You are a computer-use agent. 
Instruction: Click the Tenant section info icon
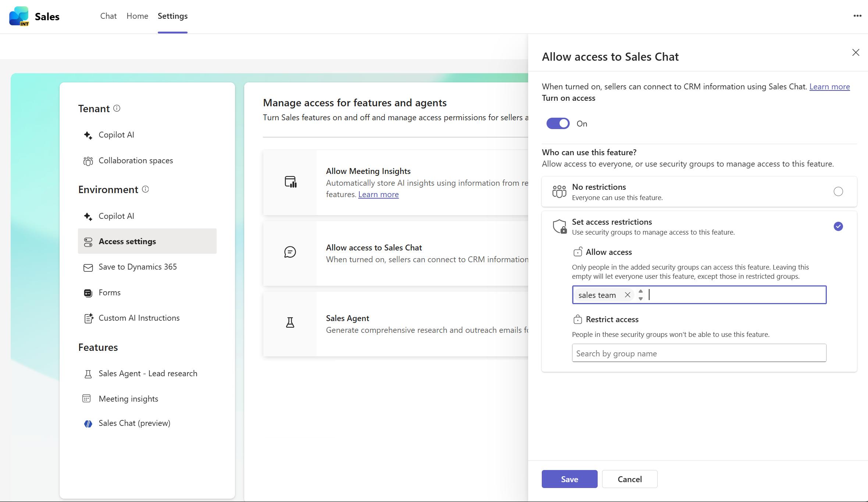point(117,108)
